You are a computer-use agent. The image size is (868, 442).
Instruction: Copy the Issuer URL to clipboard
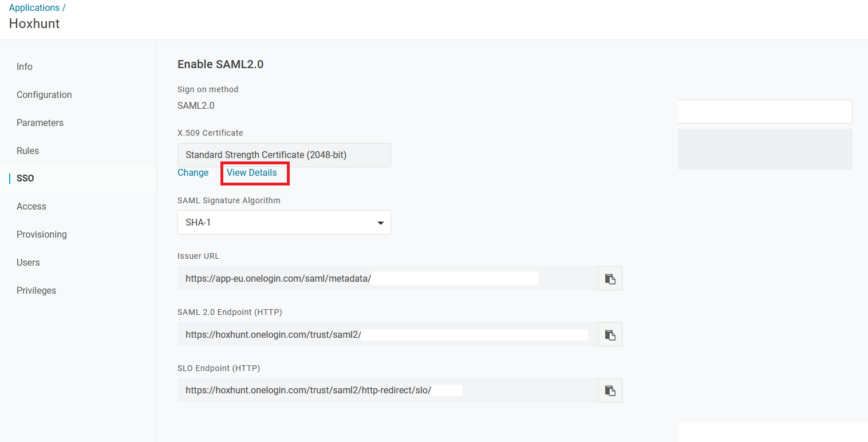[x=610, y=278]
